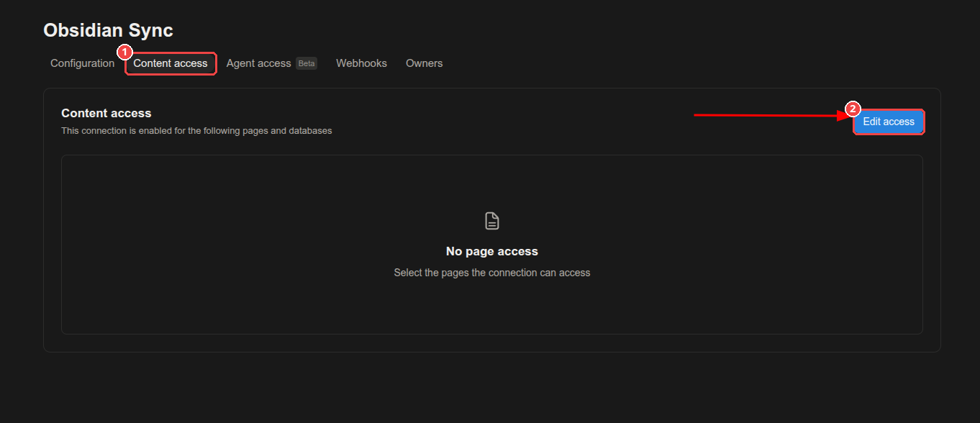Click the Obsidian Sync title
Screen dimensions: 980x423
tap(108, 30)
